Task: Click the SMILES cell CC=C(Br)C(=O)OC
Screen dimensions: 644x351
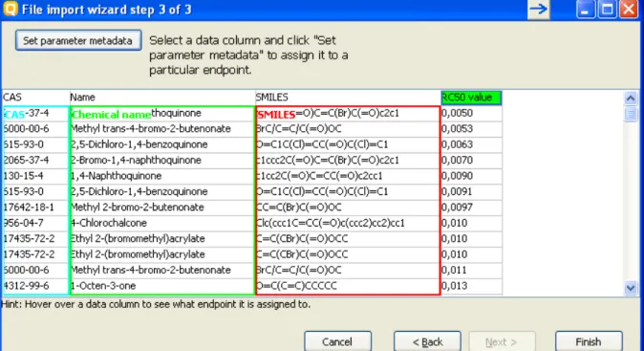Action: pyautogui.click(x=348, y=208)
